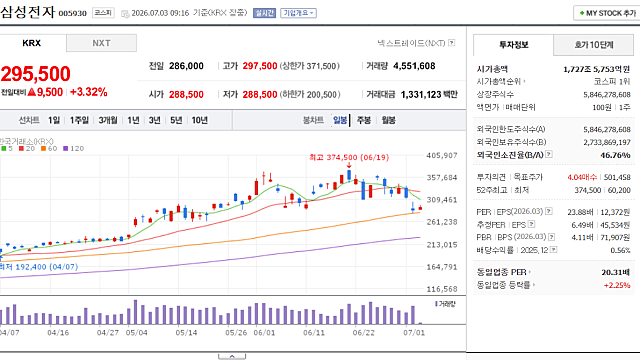Image resolution: width=640 pixels, height=360 pixels.
Task: Collapse the chart panel with the bottom chevron
Action: point(232,356)
